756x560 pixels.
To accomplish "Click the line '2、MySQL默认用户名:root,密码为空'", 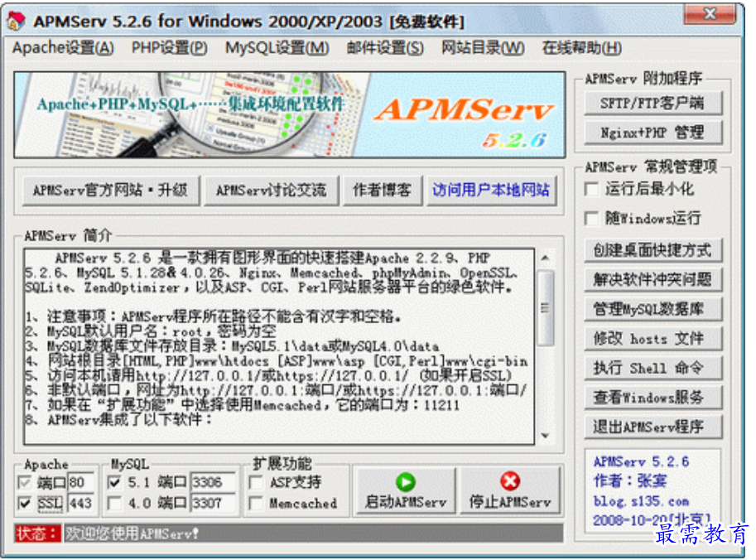I will [x=151, y=331].
